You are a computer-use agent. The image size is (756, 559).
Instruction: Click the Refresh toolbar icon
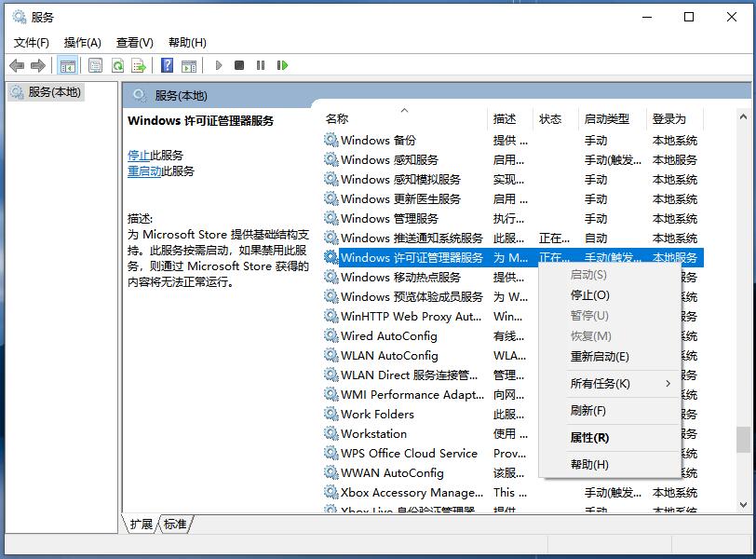[117, 65]
